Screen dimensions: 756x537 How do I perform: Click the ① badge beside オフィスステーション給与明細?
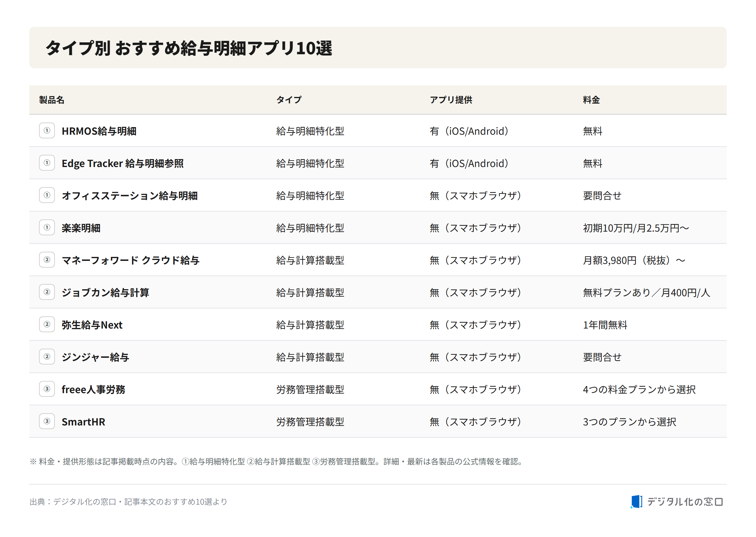tap(47, 195)
